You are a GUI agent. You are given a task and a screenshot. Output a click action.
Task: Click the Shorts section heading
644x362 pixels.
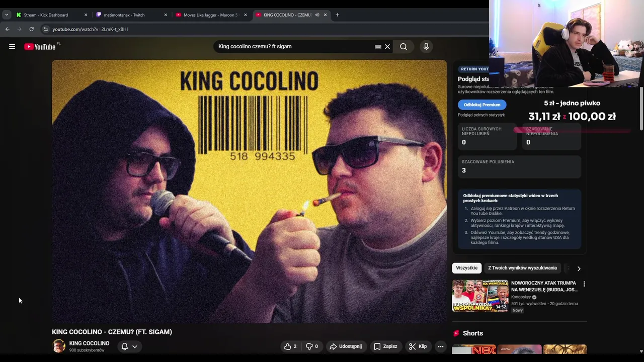[x=473, y=333]
